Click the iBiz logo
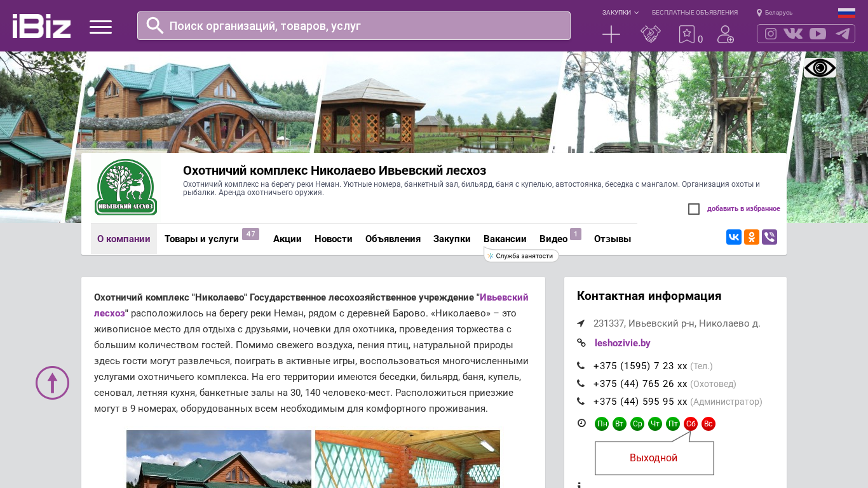The width and height of the screenshot is (868, 488). 41,26
